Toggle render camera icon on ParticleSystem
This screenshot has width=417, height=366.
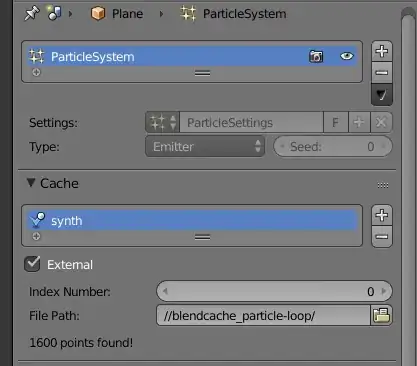click(x=316, y=56)
